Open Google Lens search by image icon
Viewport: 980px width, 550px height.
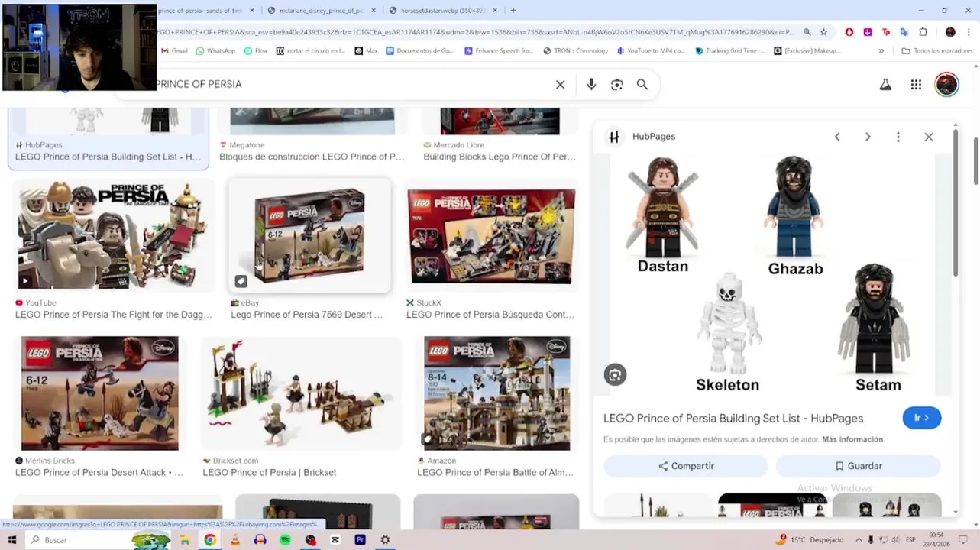[617, 85]
